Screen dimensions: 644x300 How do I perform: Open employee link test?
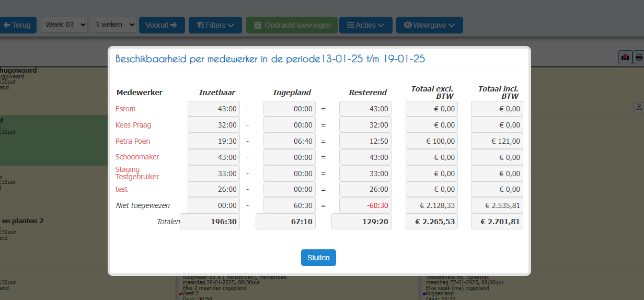pyautogui.click(x=121, y=189)
